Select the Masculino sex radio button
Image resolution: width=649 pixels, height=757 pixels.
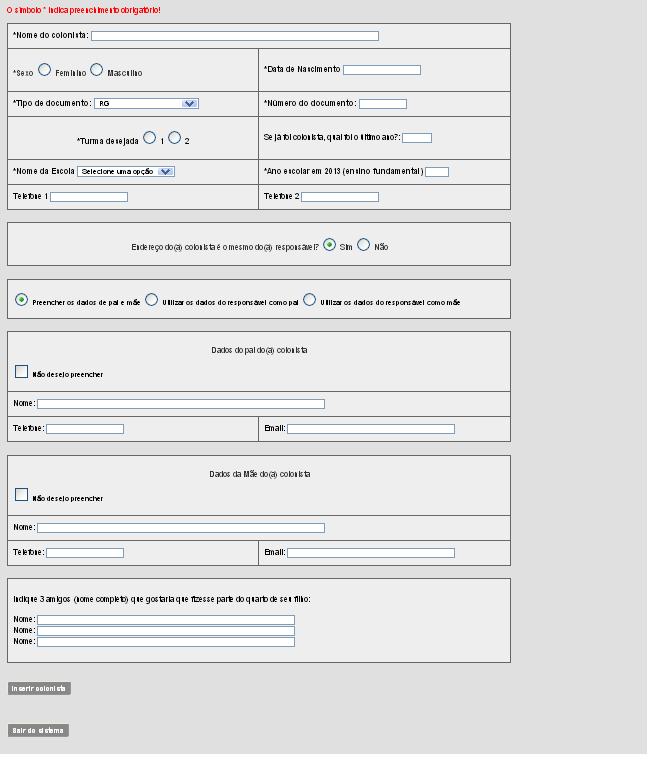tap(97, 70)
